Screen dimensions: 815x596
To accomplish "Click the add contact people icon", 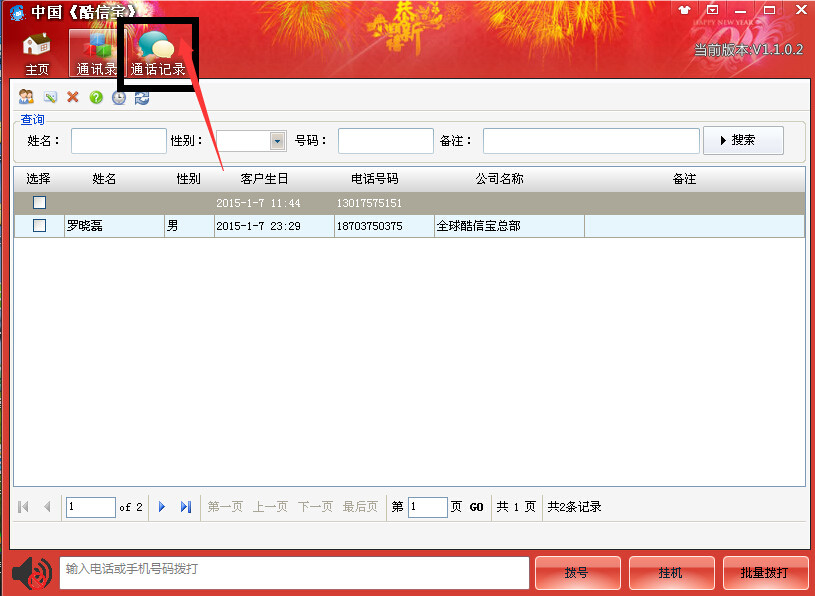I will [26, 97].
